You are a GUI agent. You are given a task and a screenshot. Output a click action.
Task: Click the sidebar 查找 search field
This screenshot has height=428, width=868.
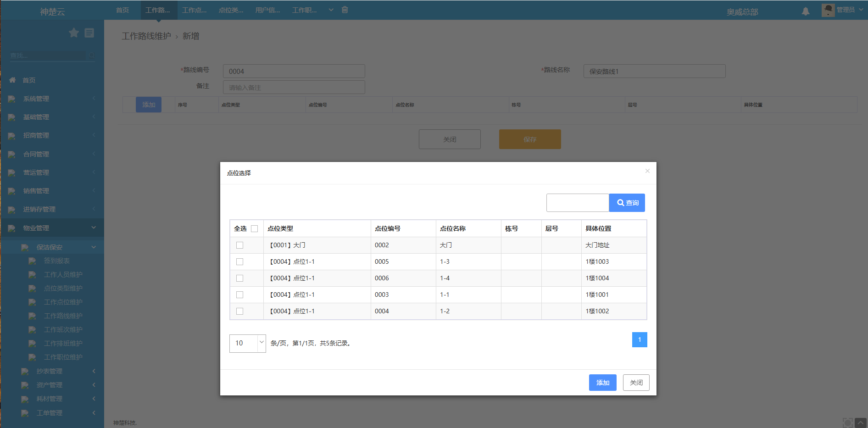(48, 56)
